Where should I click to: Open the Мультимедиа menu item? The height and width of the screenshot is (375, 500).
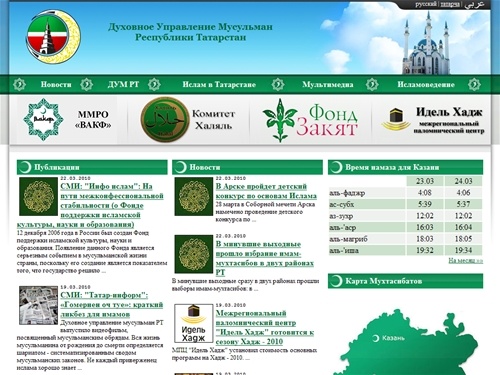tap(328, 84)
